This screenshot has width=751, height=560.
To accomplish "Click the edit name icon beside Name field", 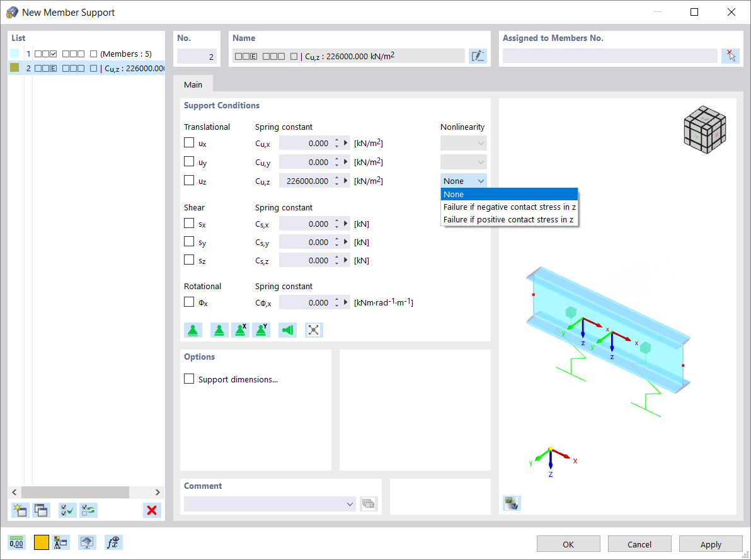I will coord(478,56).
